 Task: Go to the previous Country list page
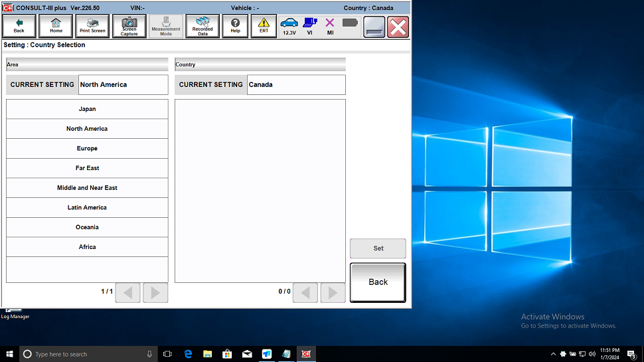[x=305, y=292]
